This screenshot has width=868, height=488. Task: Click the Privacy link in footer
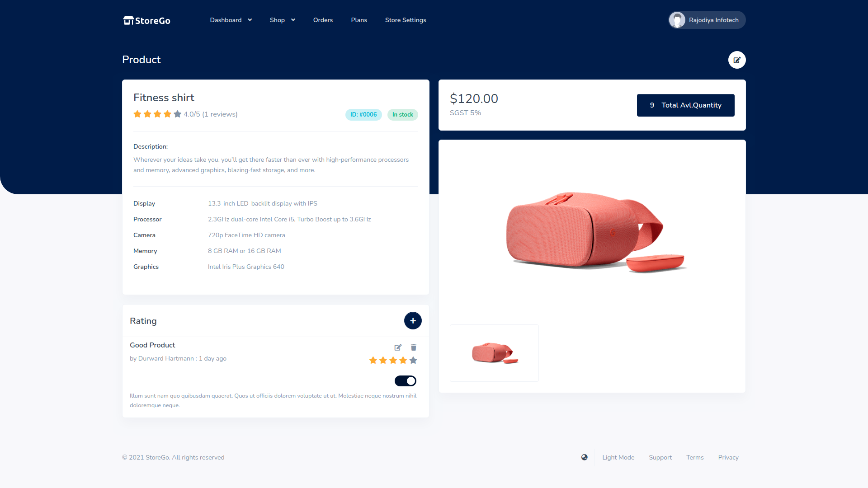(728, 457)
